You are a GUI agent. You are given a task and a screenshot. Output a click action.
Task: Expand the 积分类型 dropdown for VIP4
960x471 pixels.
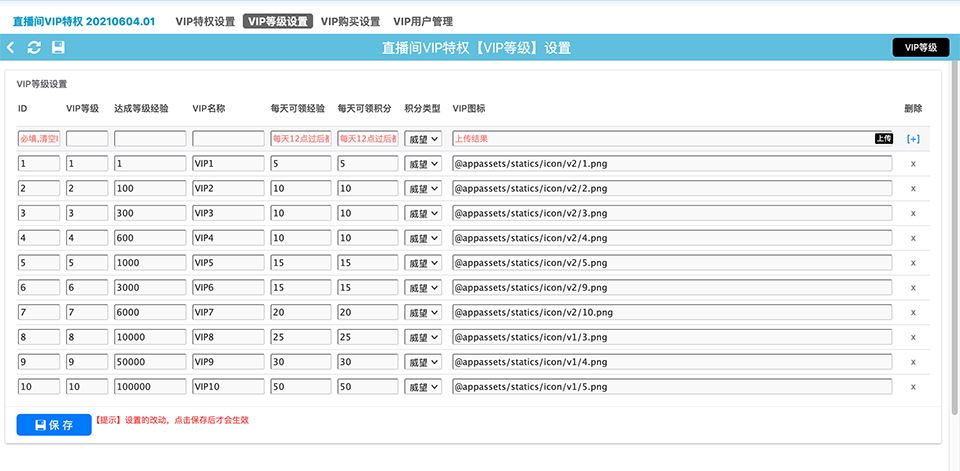[422, 238]
